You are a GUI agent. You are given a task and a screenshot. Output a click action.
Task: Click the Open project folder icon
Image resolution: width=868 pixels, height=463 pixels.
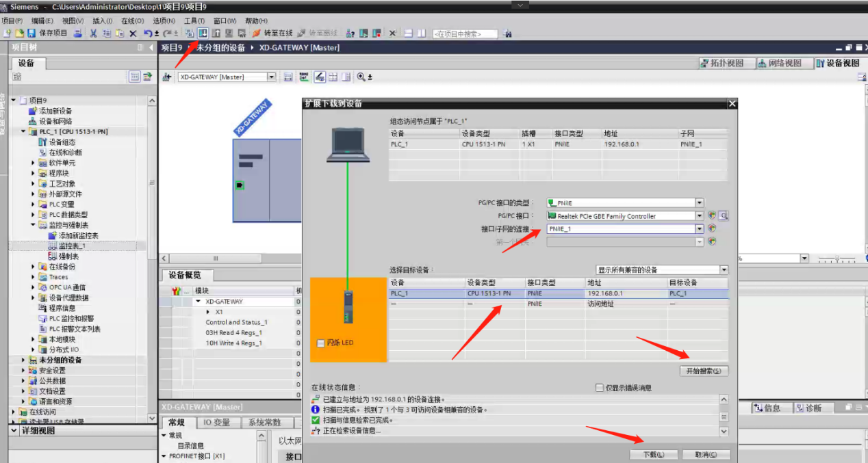[x=20, y=33]
